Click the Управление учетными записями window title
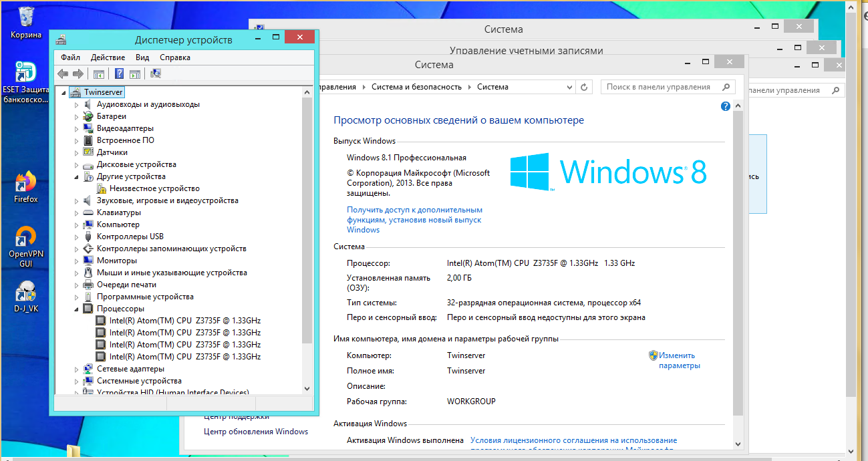 click(x=527, y=51)
